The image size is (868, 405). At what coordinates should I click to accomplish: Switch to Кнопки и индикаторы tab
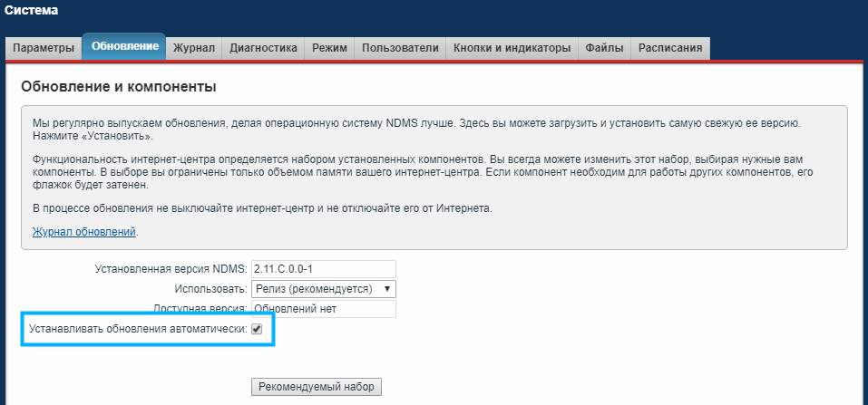tap(512, 48)
